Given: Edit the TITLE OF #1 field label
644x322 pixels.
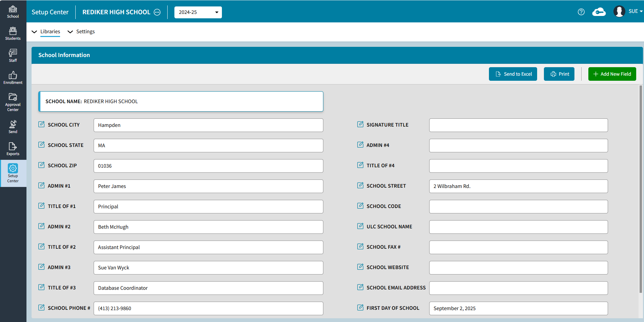Looking at the screenshot, I should click(x=41, y=206).
